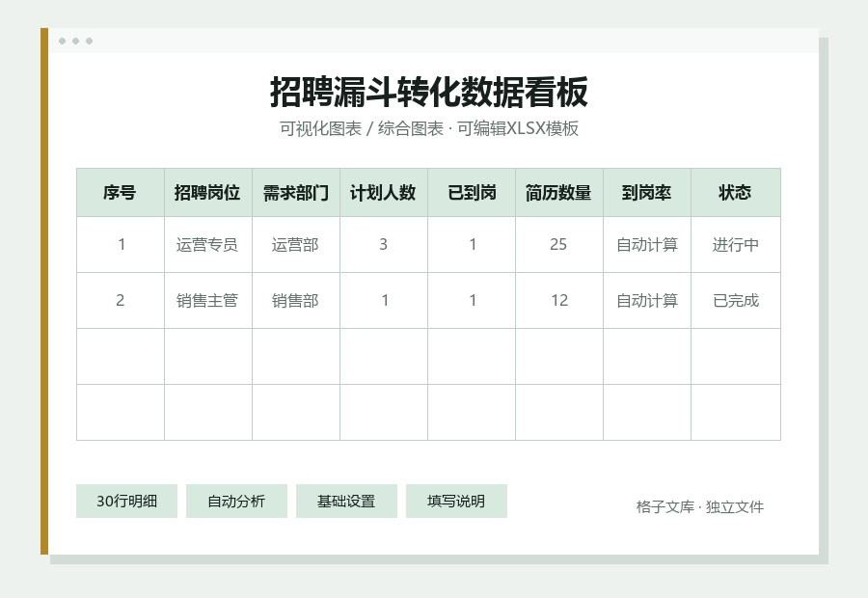Click the 简历数量 column header
Viewport: 868px width, 598px height.
point(559,193)
